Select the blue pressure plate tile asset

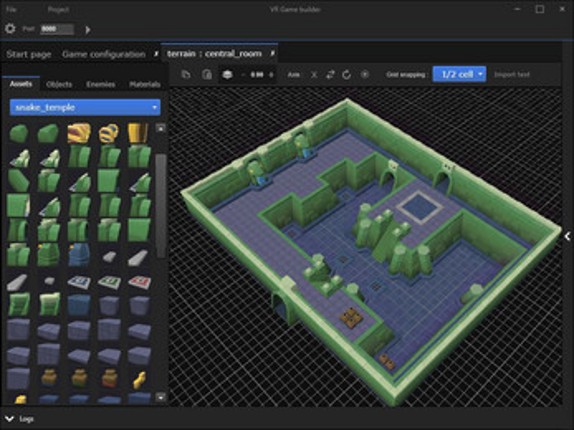click(x=79, y=282)
